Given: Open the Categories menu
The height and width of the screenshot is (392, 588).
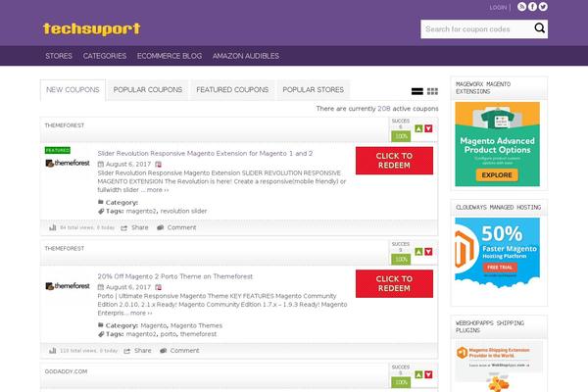Looking at the screenshot, I should (105, 56).
